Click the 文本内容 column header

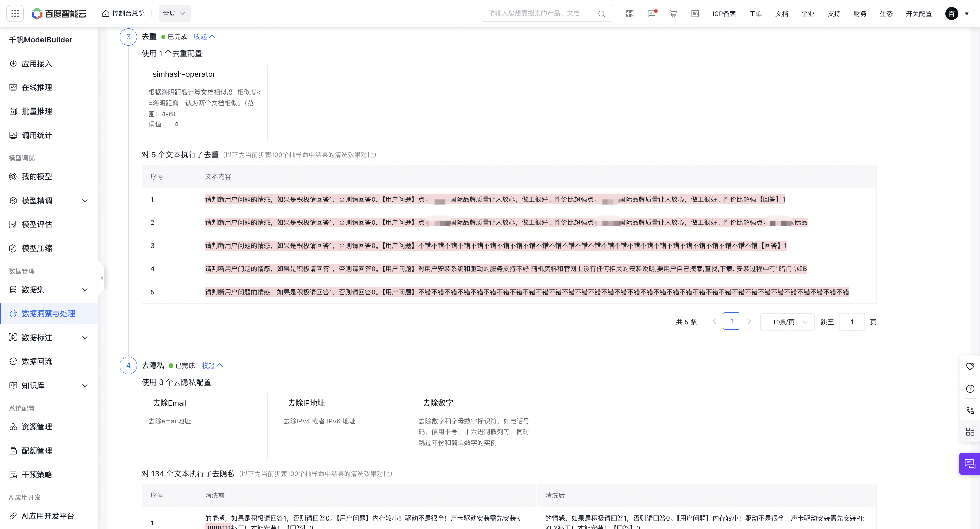tap(218, 177)
